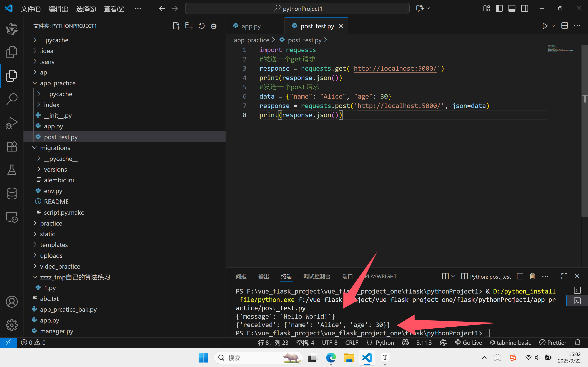This screenshot has width=588, height=367.
Task: Click the pythonProject1 command center search box
Action: 297,9
